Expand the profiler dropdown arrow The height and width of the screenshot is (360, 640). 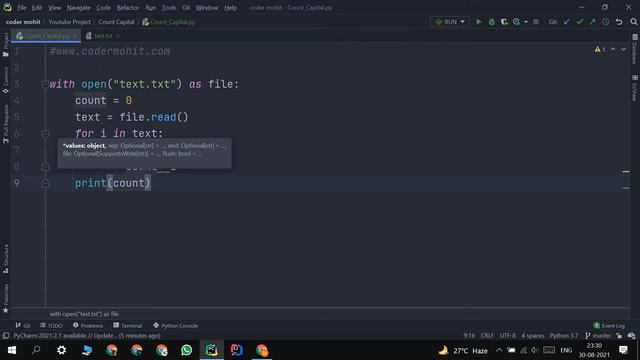click(526, 22)
